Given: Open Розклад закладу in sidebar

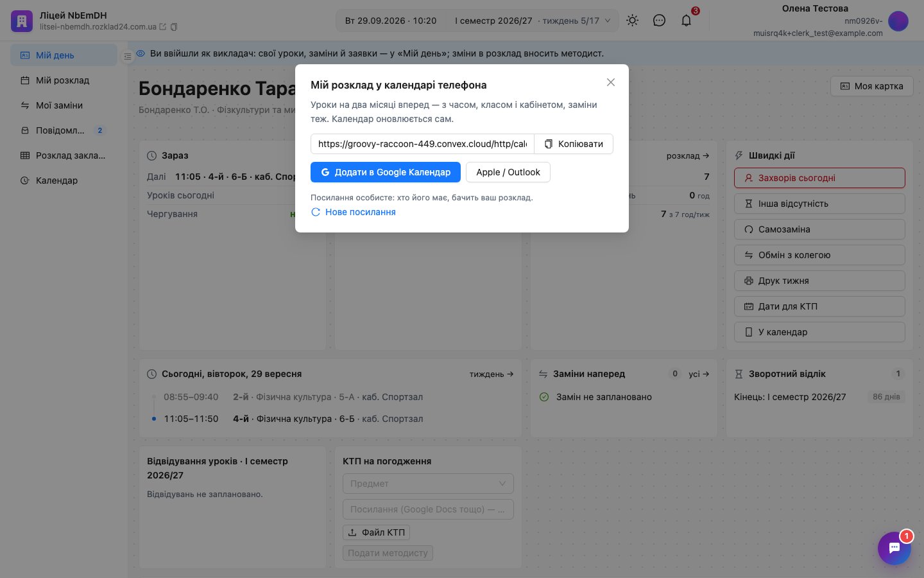Looking at the screenshot, I should 64,155.
